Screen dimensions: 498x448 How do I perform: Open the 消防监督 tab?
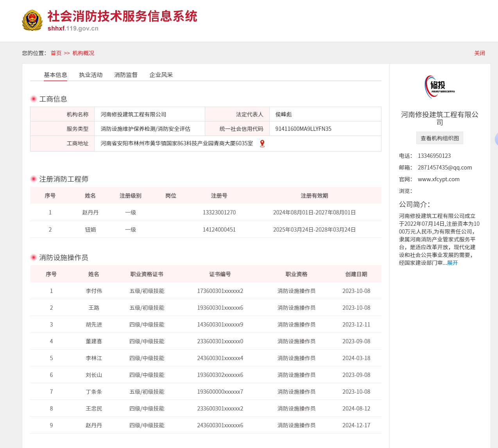[126, 75]
